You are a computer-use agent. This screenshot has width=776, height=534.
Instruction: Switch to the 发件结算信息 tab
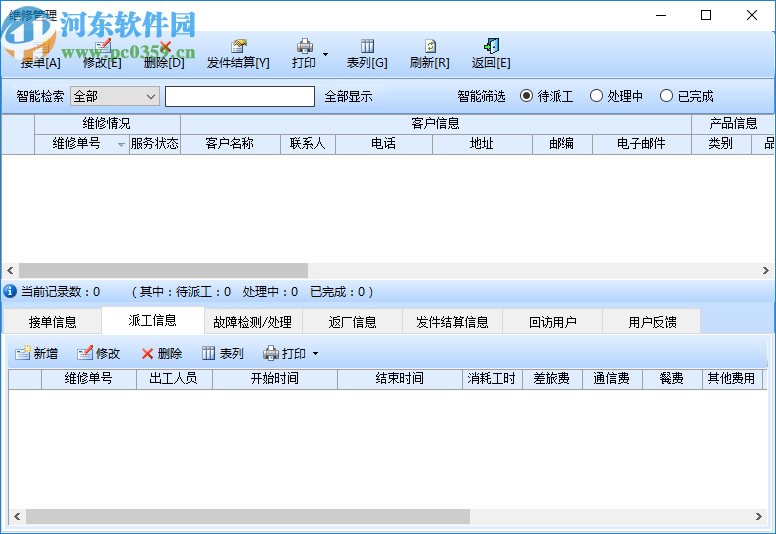tap(452, 322)
